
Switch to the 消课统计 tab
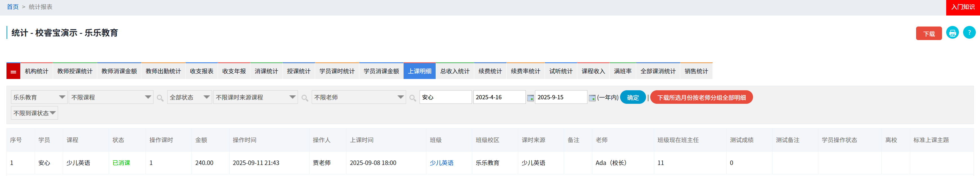266,71
